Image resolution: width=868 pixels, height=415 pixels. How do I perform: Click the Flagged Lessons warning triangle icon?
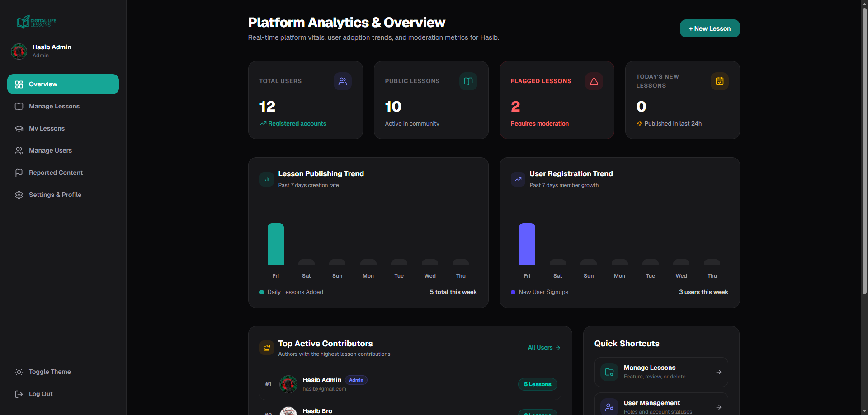coord(594,81)
